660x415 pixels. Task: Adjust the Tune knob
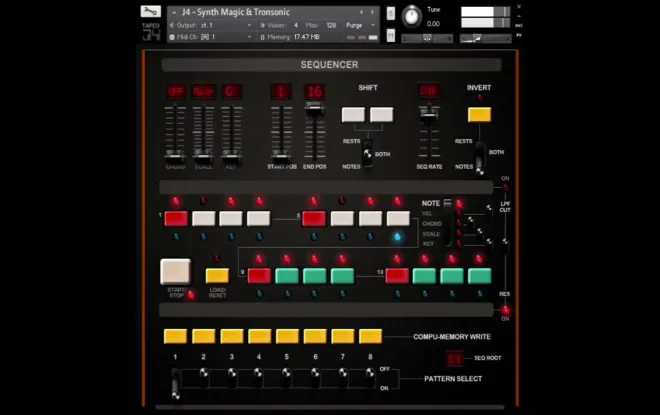coord(411,17)
